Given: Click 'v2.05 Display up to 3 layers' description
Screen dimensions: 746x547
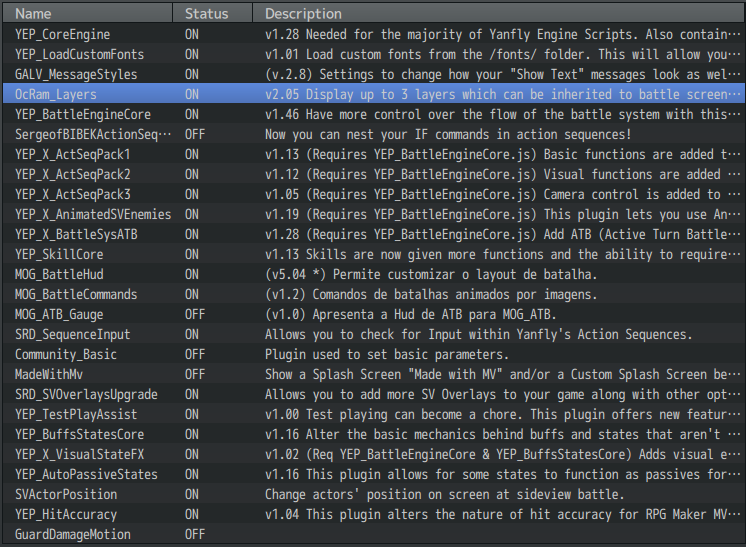Looking at the screenshot, I should [502, 94].
